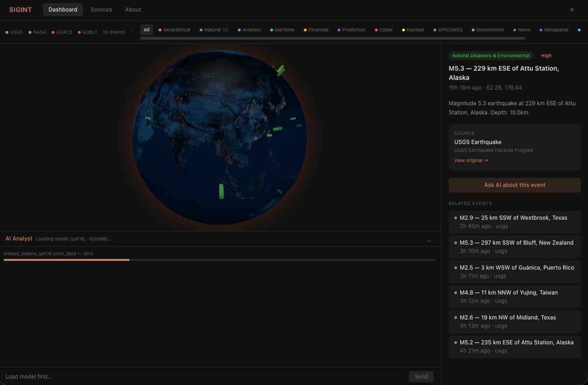This screenshot has height=385, width=588.
Task: Filter by News category
Action: click(x=521, y=30)
